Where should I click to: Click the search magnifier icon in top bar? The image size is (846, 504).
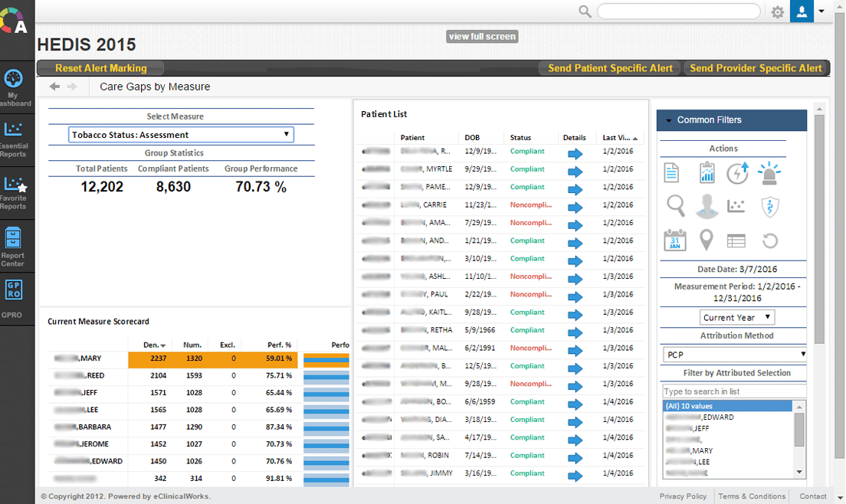click(585, 11)
